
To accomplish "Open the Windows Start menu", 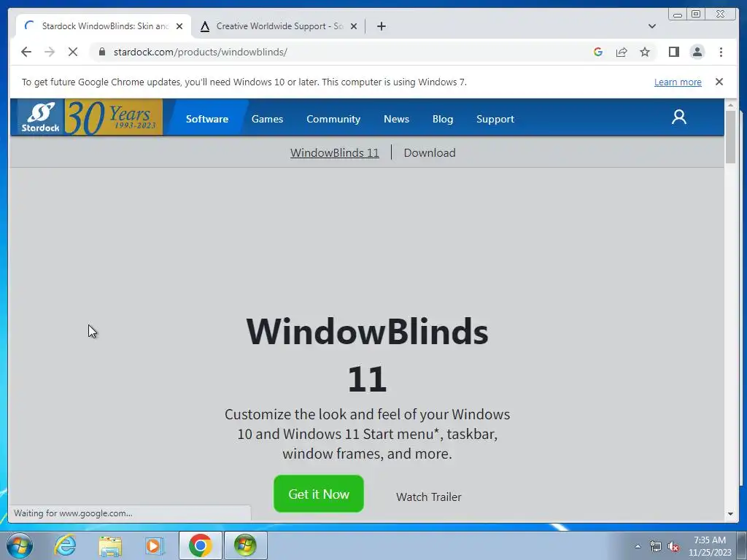I will [20, 545].
